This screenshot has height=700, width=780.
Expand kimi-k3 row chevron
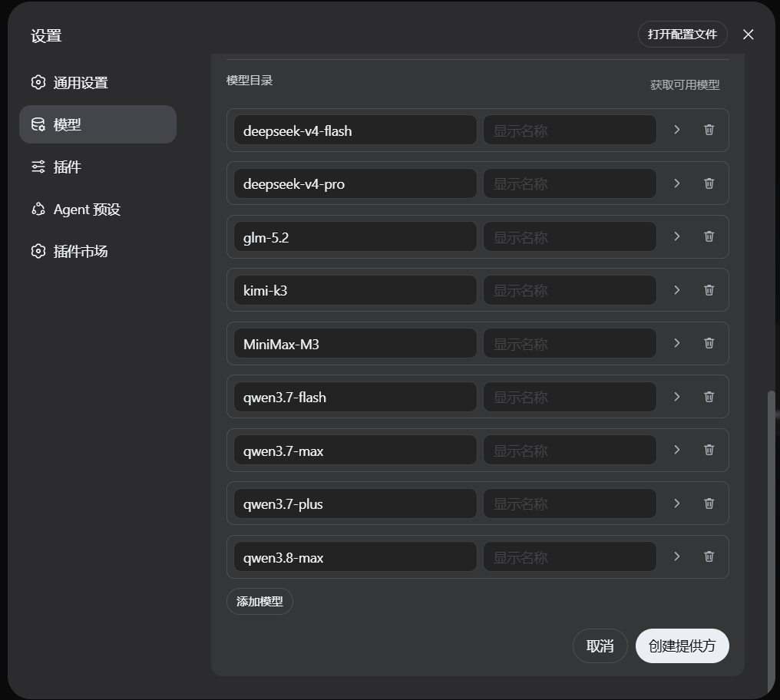coord(676,290)
